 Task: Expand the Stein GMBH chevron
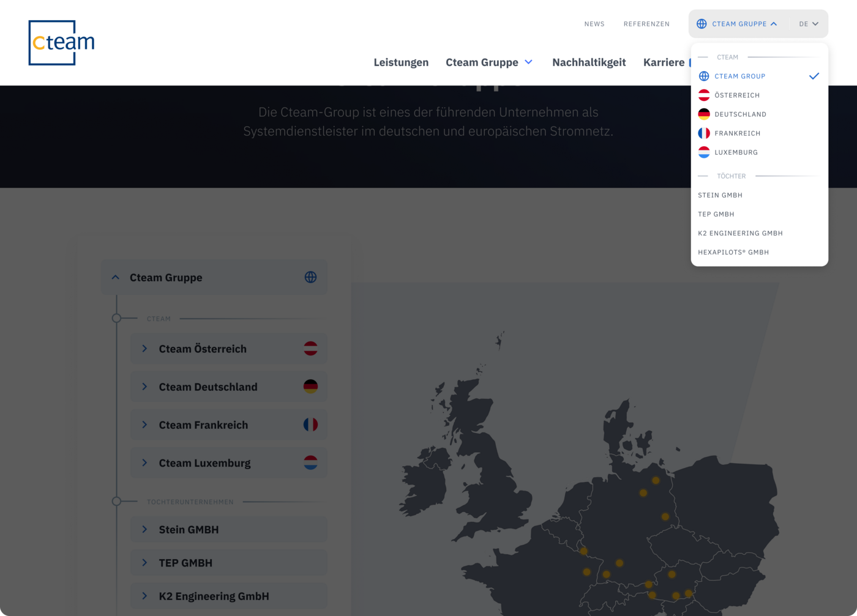144,530
